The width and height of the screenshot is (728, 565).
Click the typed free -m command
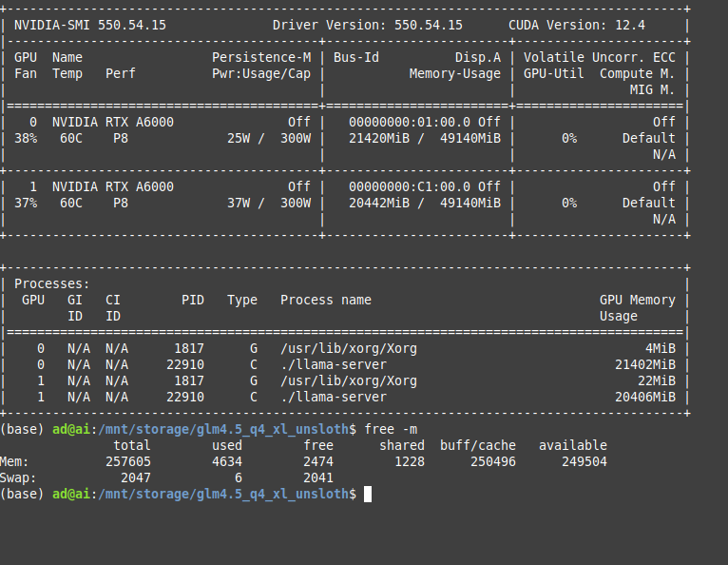click(x=391, y=429)
